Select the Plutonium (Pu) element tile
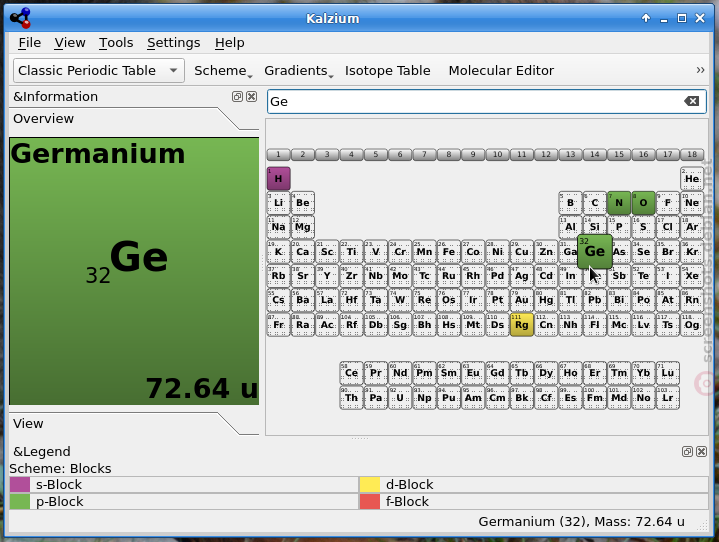Viewport: 719px width, 542px height. 448,398
